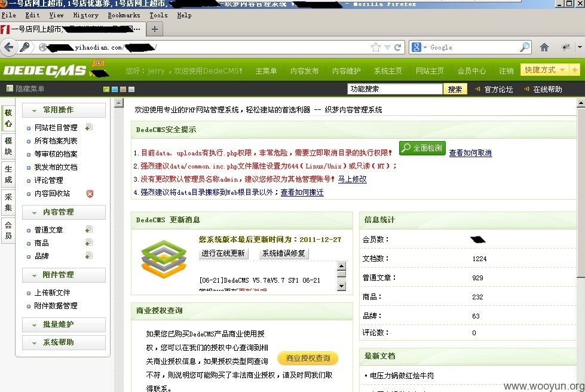
Task: Expand the 系统帮助 menu section
Action: tap(64, 342)
